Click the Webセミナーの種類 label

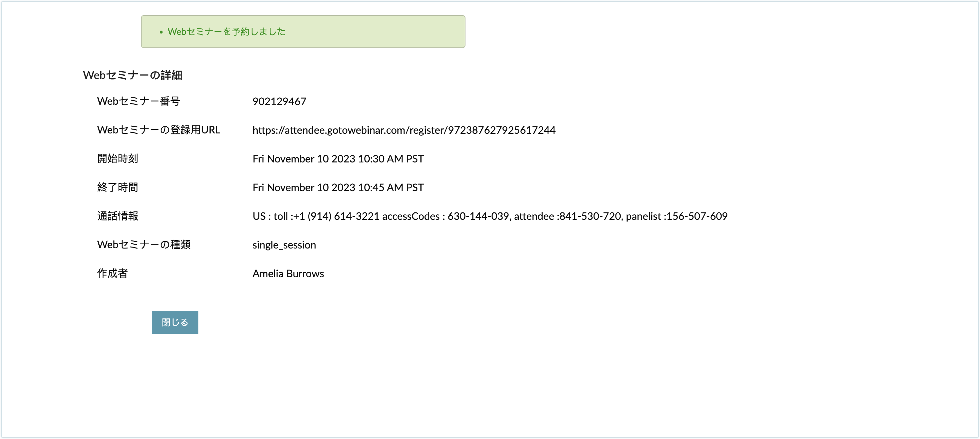(x=144, y=244)
